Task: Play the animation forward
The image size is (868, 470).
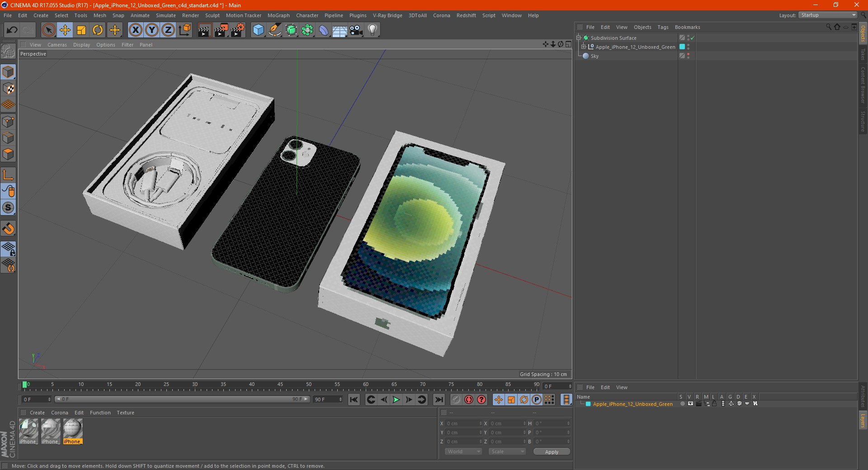Action: click(396, 399)
